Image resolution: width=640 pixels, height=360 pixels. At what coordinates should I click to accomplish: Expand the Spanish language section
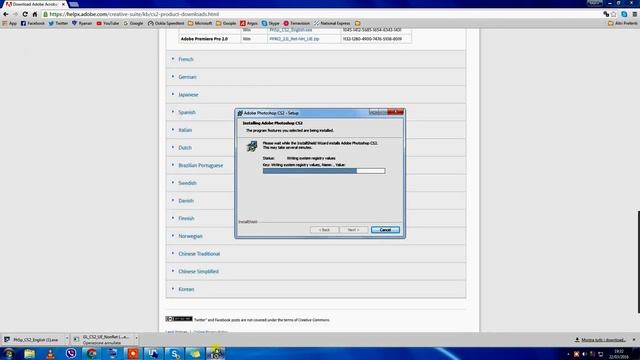point(201,112)
